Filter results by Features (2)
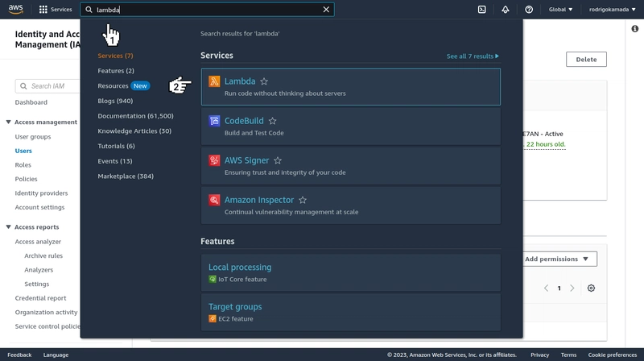 (116, 71)
